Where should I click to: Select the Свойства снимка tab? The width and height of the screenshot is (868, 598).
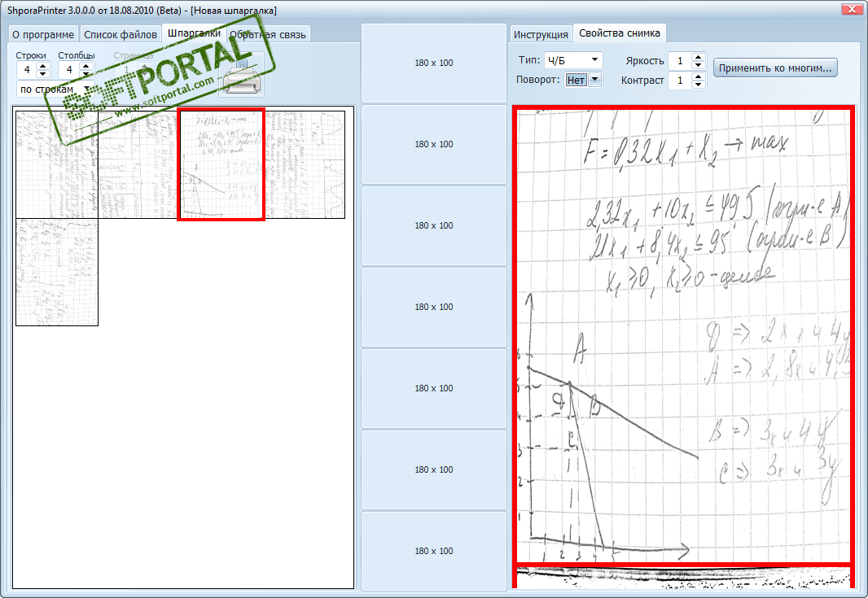[x=620, y=33]
